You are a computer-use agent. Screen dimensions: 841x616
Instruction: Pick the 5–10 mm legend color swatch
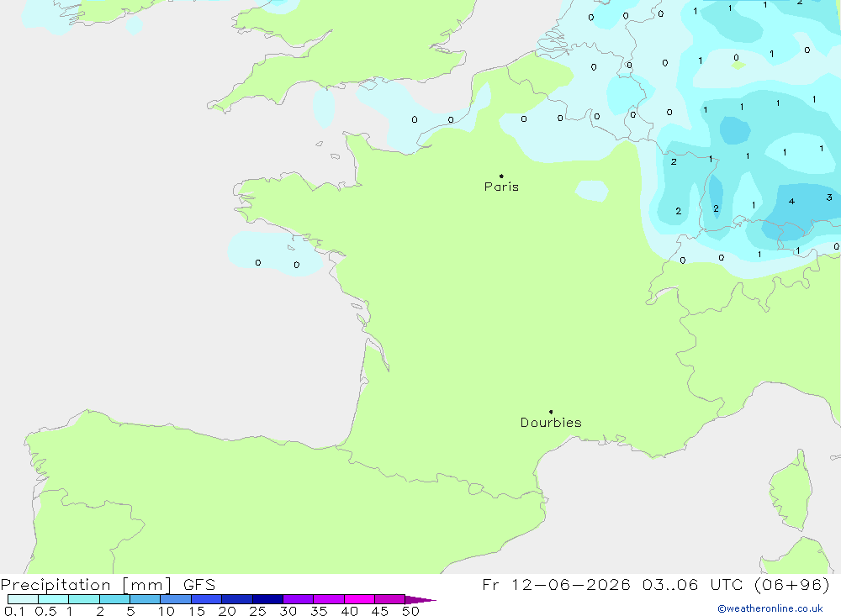click(145, 599)
